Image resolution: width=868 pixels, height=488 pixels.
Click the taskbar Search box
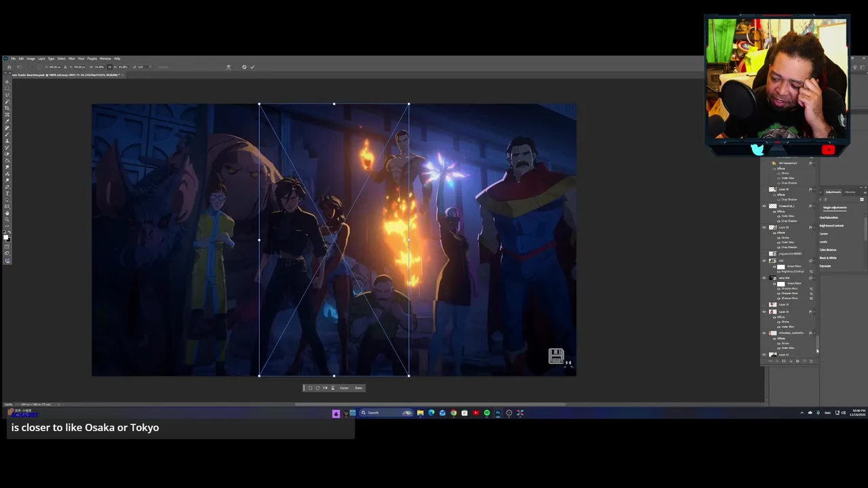pyautogui.click(x=387, y=413)
